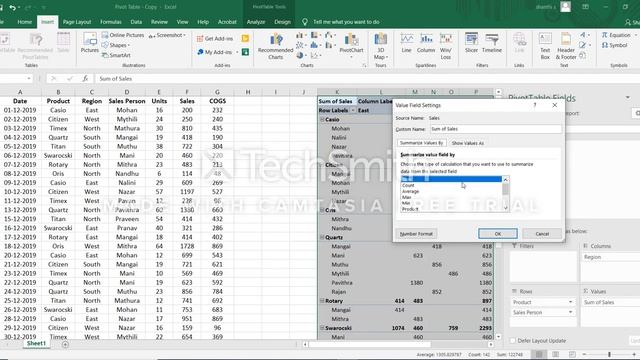Collapse the Quartz group in pivot table
Screen dimensions: 640x360
[322, 237]
